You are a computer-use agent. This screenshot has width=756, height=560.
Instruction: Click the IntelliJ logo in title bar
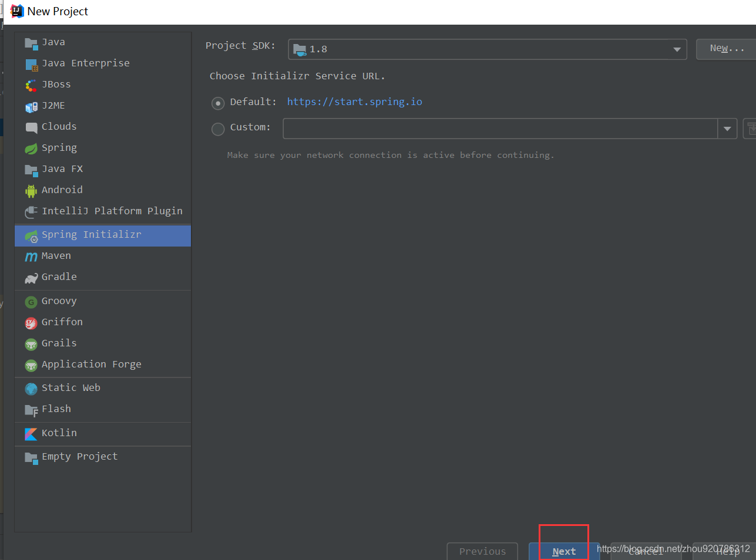[17, 11]
